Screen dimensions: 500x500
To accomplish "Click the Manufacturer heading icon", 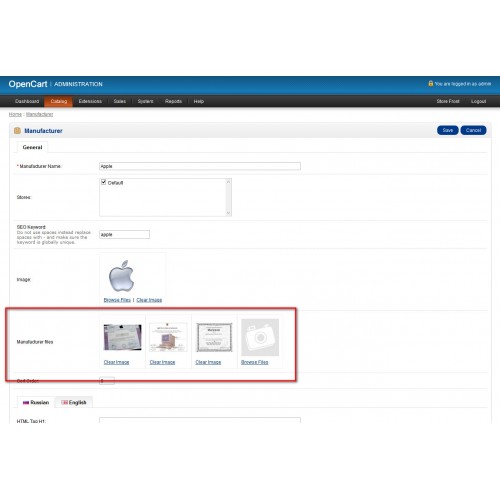I will coord(17,131).
